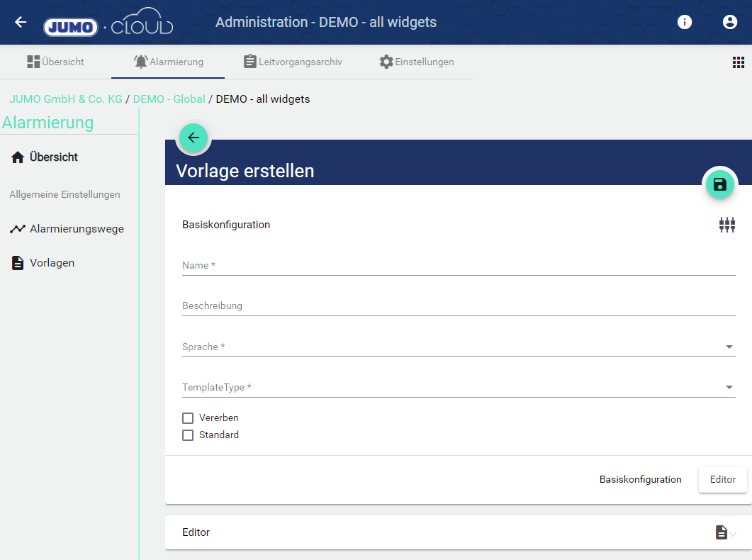752x560 pixels.
Task: Go to the Übersicht tab
Action: click(x=55, y=62)
